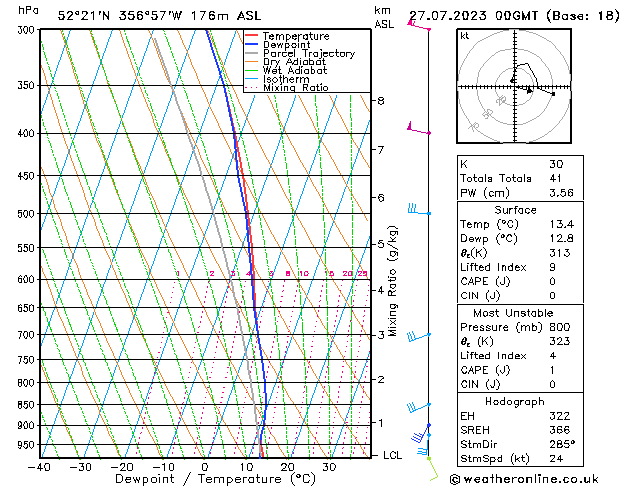
Task: Click the 30 temperature axis label
Action: point(329,467)
